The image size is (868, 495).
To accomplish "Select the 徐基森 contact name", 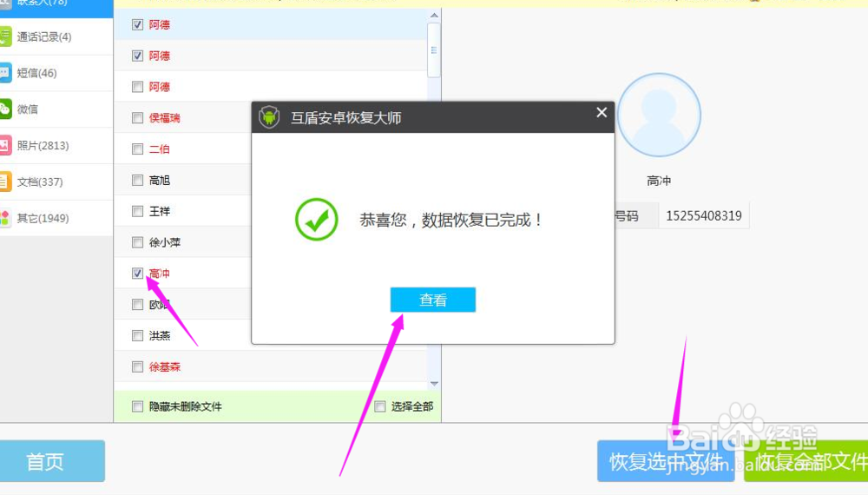I will click(x=164, y=366).
